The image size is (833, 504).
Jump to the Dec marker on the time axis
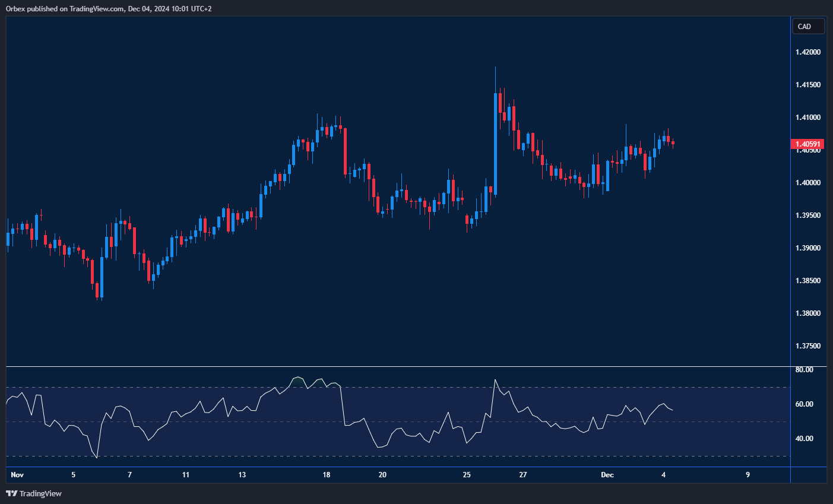[607, 475]
